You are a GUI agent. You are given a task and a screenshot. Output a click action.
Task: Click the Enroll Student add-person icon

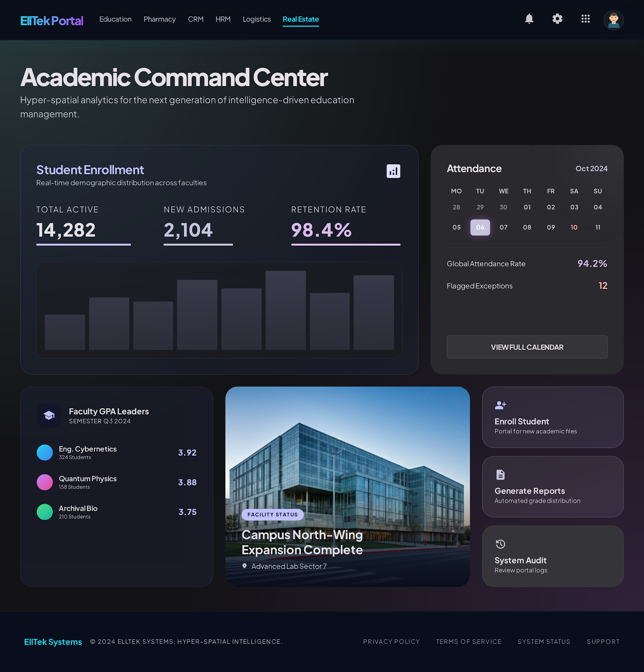(500, 405)
